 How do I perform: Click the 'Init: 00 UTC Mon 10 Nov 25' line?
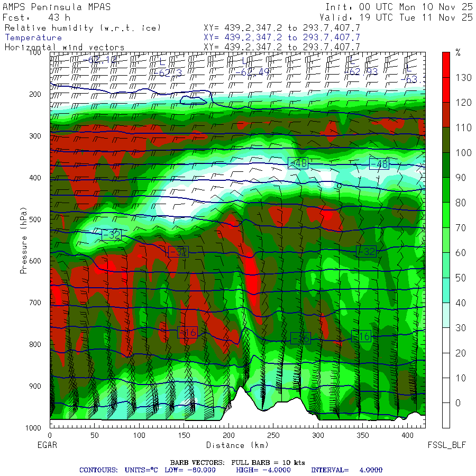coord(399,7)
